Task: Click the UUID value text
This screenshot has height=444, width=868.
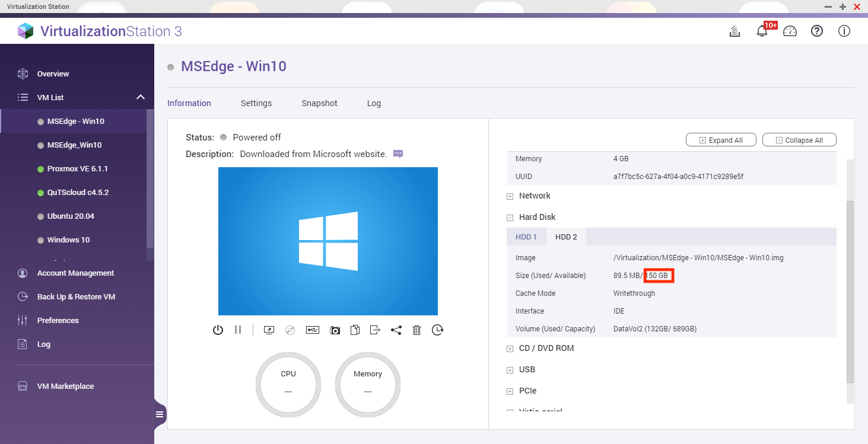Action: [x=678, y=177]
